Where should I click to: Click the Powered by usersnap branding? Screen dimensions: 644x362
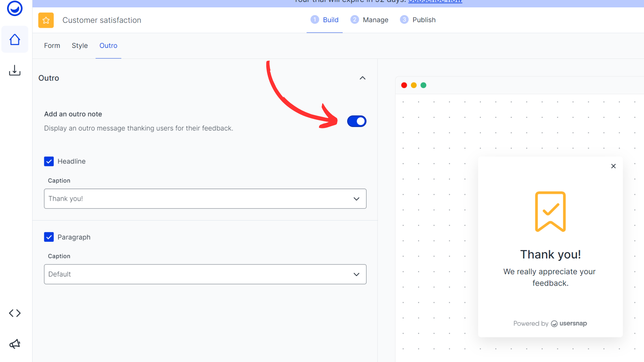[550, 323]
